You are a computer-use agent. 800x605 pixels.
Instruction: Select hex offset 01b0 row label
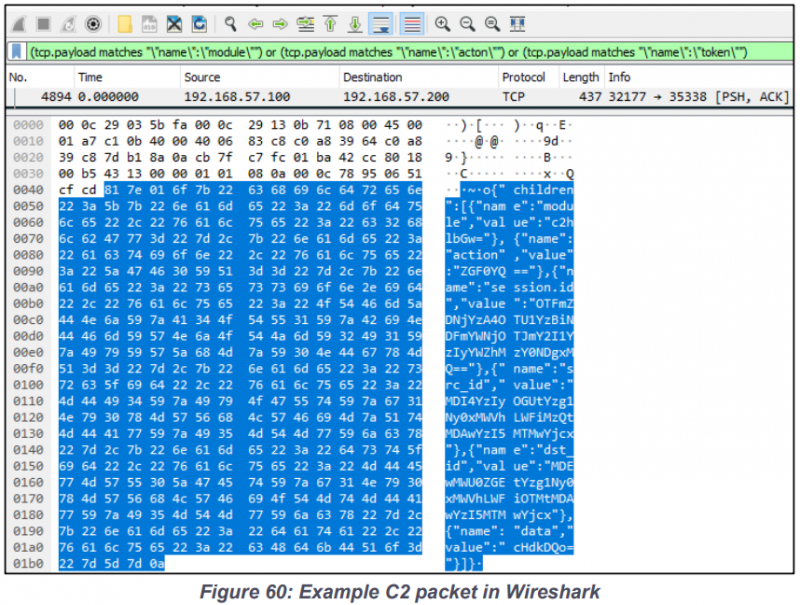click(x=29, y=564)
